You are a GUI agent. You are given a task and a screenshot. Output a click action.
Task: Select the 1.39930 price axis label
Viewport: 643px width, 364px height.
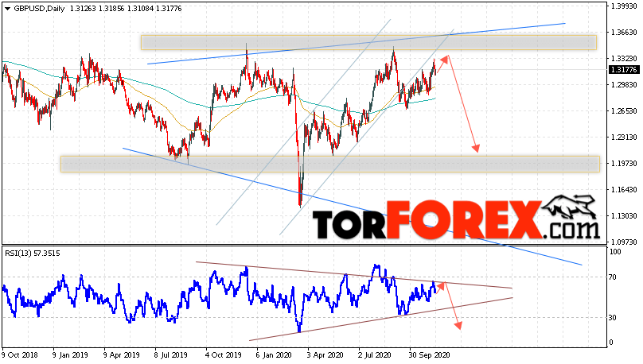(624, 6)
